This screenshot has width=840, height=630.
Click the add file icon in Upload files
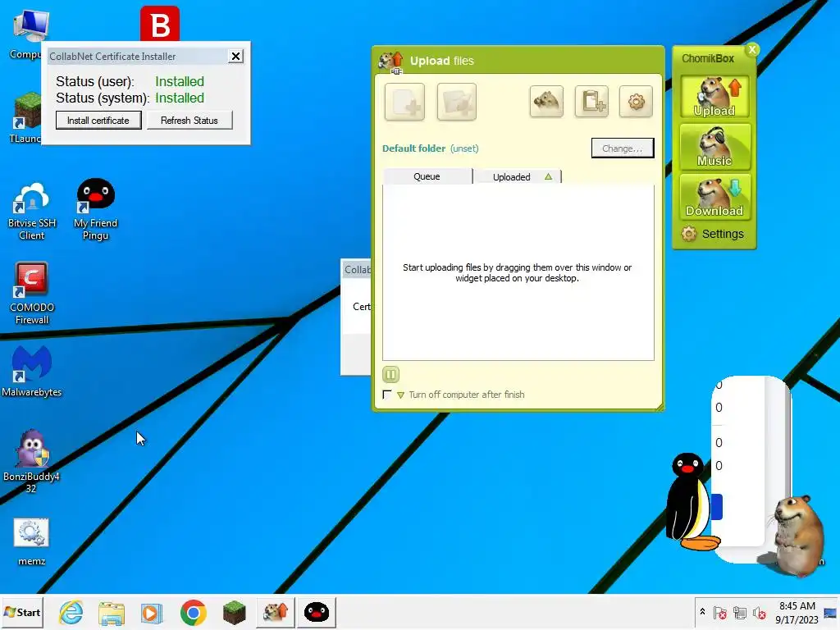click(x=404, y=102)
